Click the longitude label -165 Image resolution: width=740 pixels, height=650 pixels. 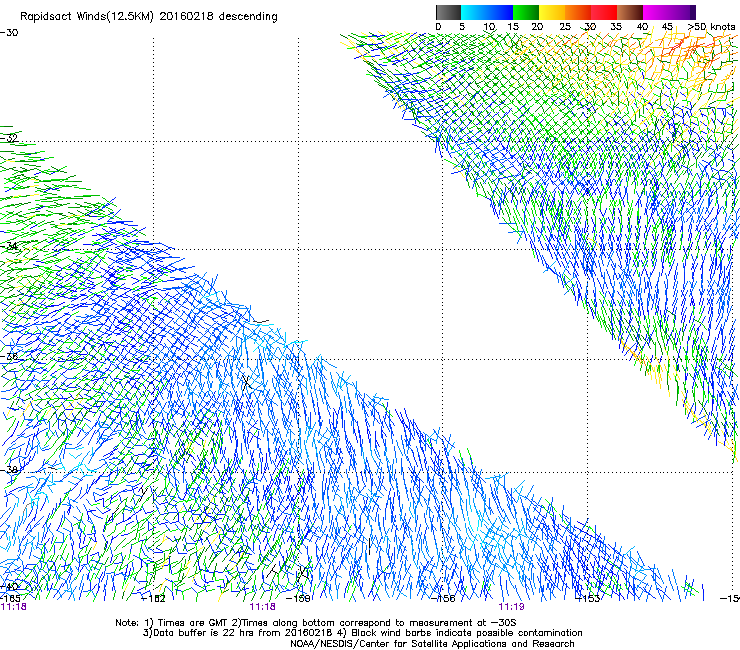point(10,599)
